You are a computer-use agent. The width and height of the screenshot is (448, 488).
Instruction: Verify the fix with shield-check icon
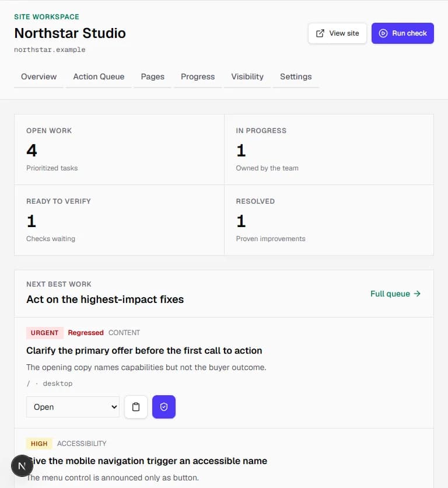(x=164, y=407)
